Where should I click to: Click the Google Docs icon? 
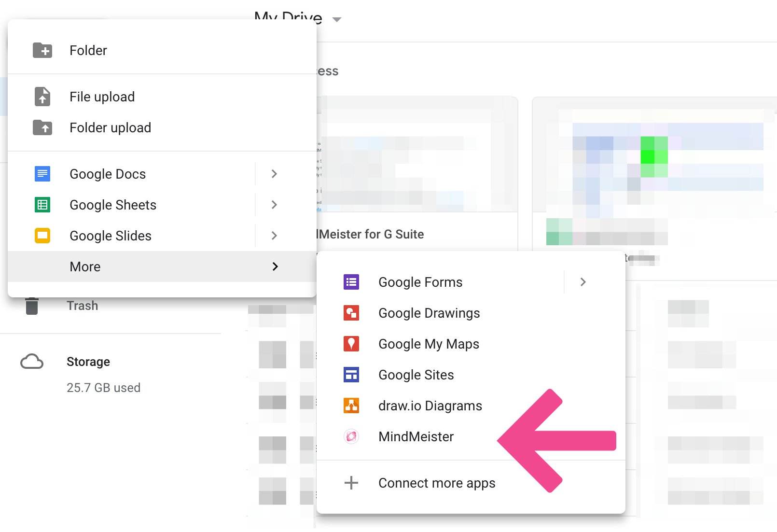[42, 174]
